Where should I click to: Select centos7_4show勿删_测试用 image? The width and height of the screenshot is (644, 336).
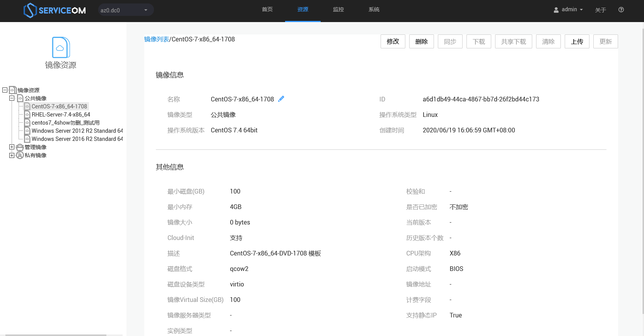coord(66,123)
